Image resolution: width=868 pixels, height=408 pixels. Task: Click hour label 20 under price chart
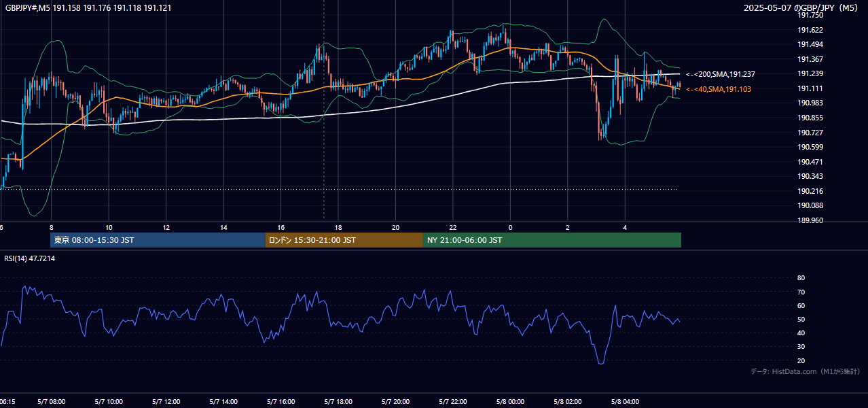point(395,228)
